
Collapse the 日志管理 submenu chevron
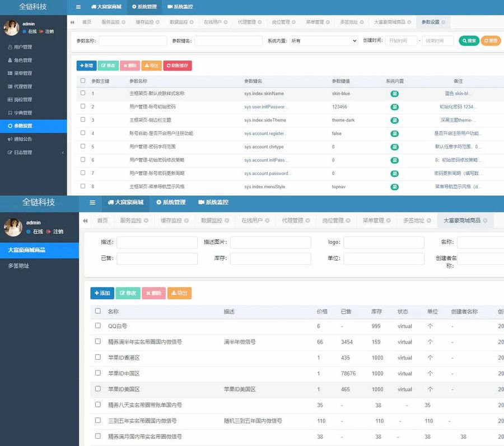[x=63, y=152]
